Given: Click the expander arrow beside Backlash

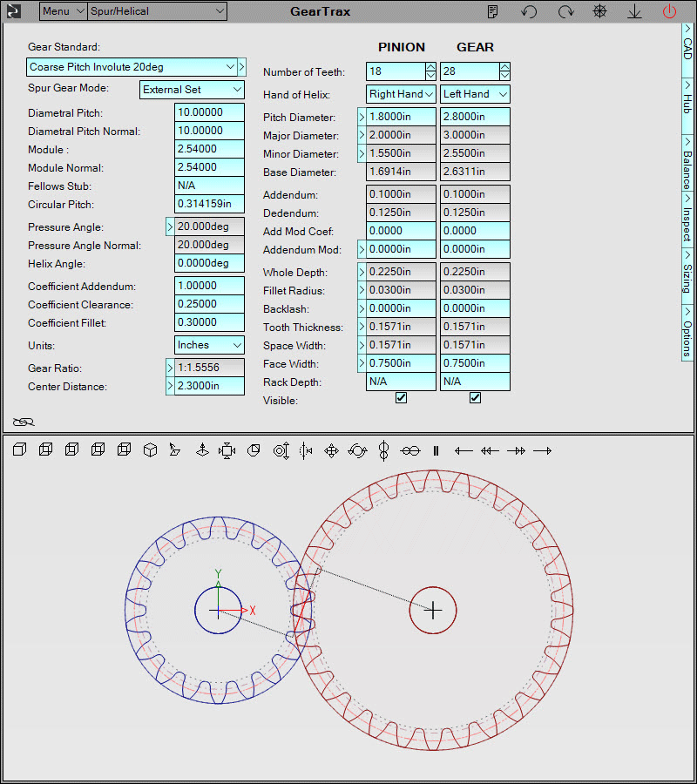Looking at the screenshot, I should 362,308.
